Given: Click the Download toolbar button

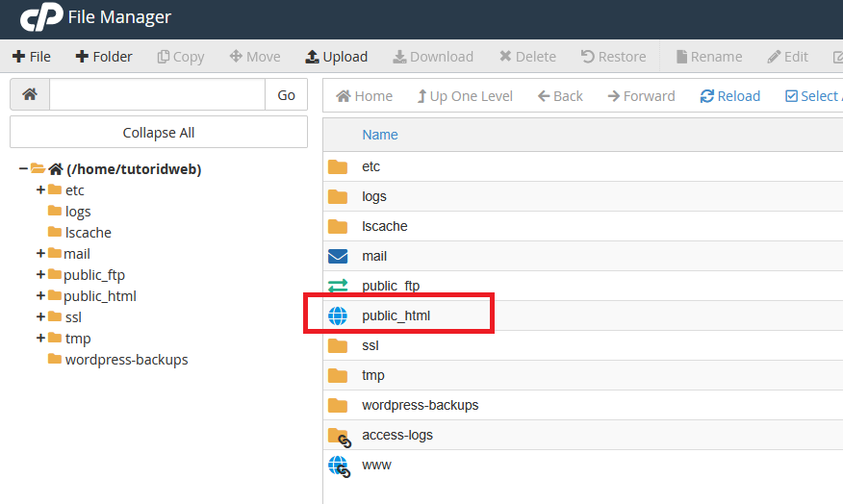Looking at the screenshot, I should [x=433, y=57].
